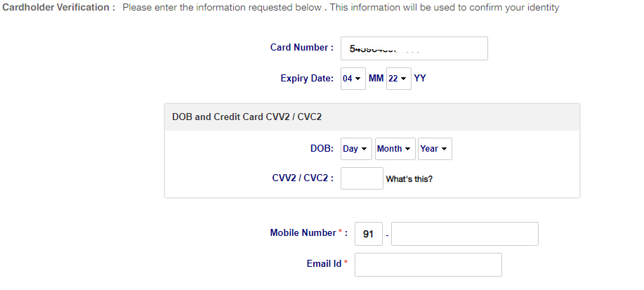Focus the CVV2 / CVC2 input box

tap(362, 178)
